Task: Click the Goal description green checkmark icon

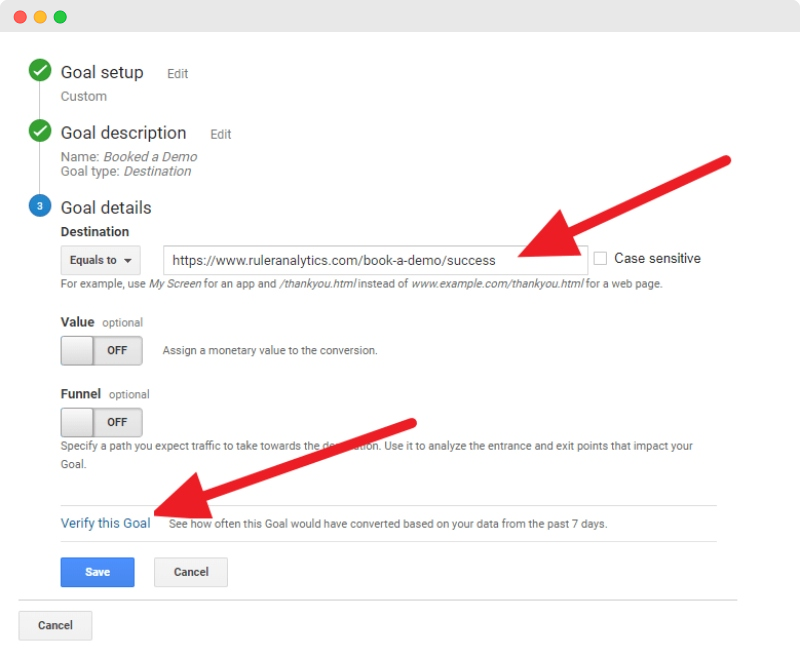Action: (x=40, y=131)
